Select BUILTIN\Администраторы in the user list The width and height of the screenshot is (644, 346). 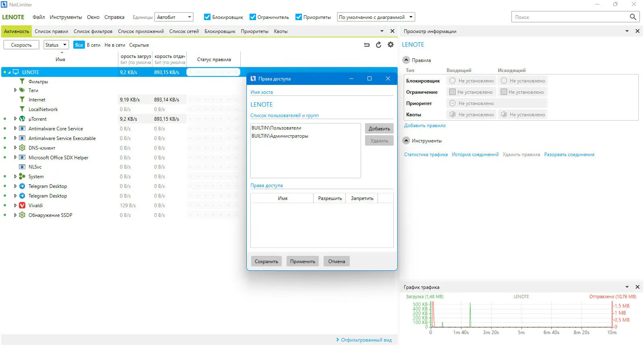pos(280,136)
